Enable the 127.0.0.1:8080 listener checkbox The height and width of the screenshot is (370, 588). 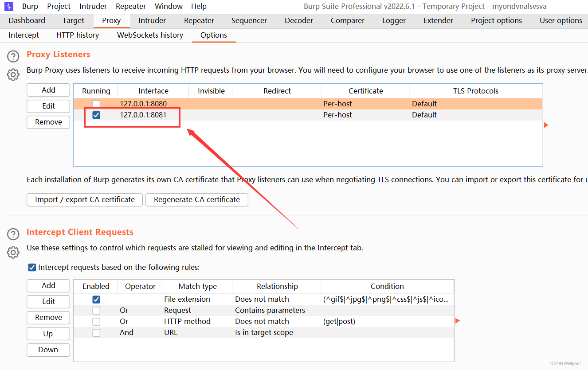click(x=96, y=104)
